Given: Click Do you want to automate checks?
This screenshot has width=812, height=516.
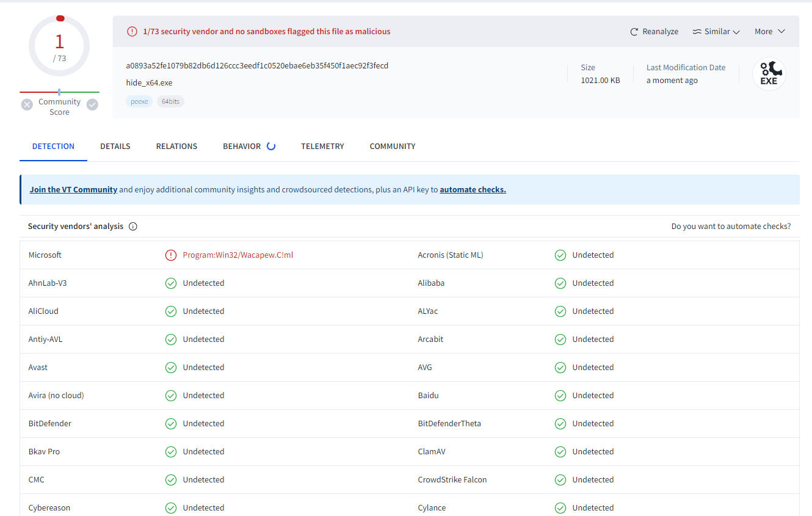Looking at the screenshot, I should tap(731, 227).
